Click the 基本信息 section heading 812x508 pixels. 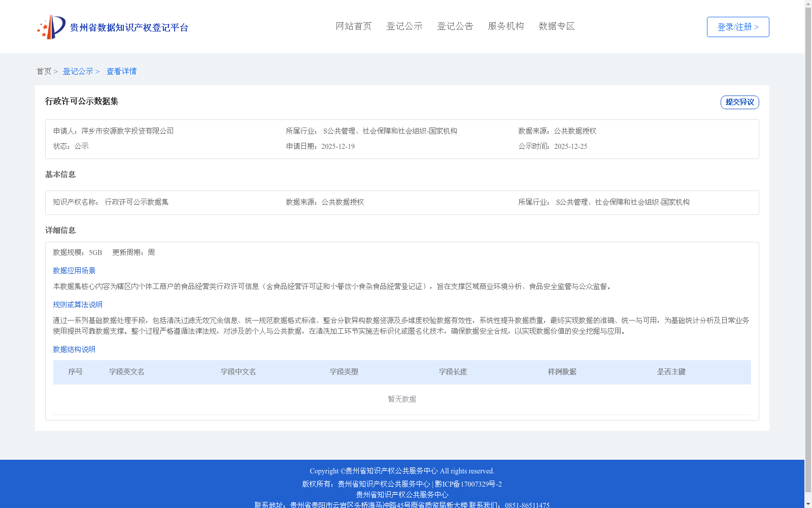(60, 174)
